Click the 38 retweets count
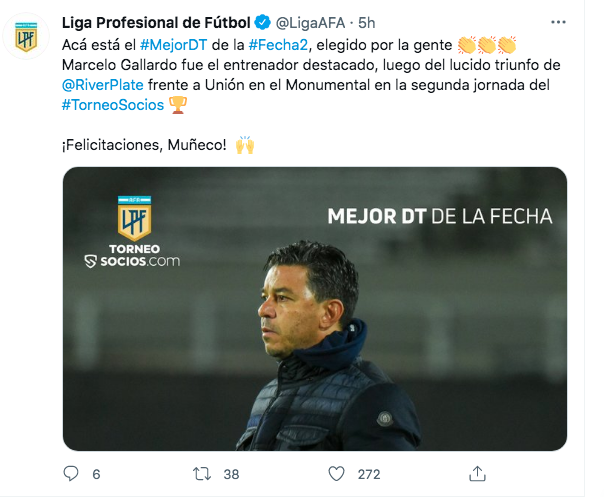 [231, 474]
